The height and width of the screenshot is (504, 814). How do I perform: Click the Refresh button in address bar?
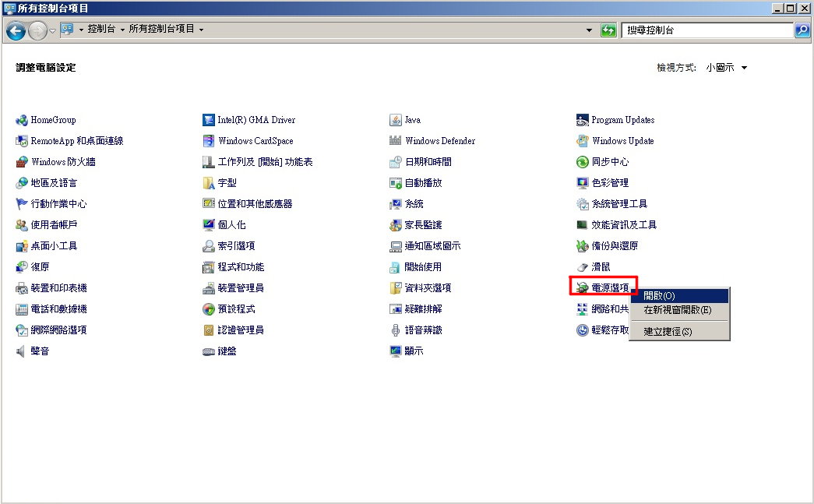[x=608, y=30]
